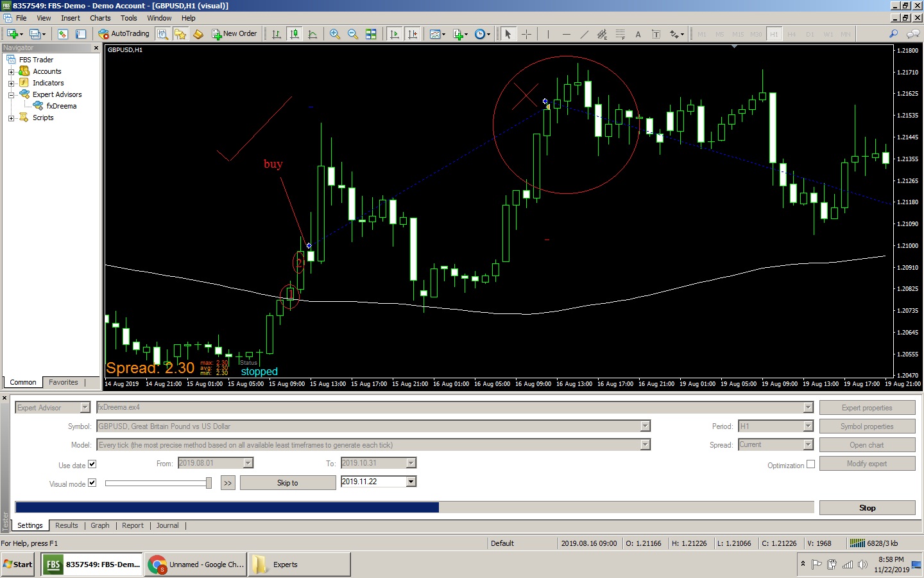Open the Strategy Tester toolbar icon
The width and height of the screenshot is (924, 578).
[x=163, y=34]
